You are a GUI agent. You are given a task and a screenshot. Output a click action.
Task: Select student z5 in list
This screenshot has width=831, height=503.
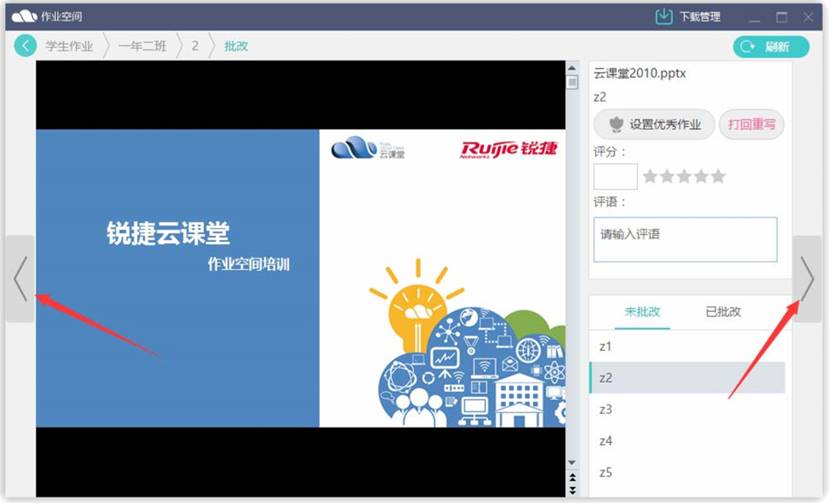click(687, 472)
